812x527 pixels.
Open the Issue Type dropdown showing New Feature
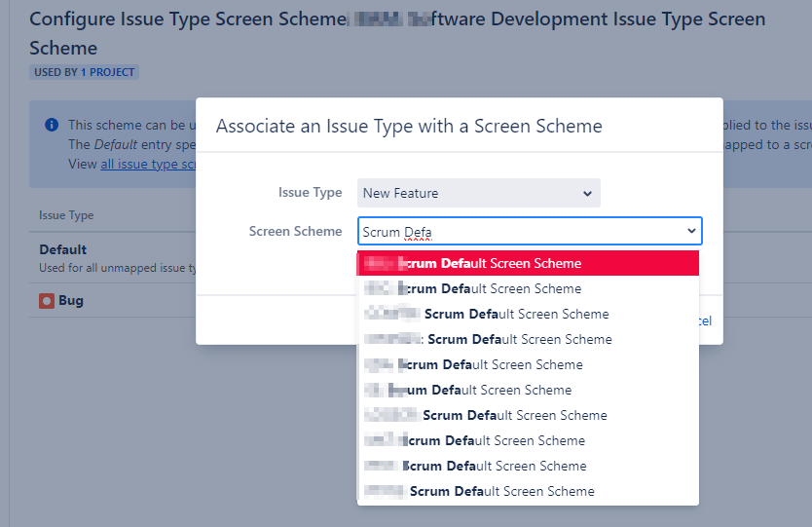(x=478, y=193)
